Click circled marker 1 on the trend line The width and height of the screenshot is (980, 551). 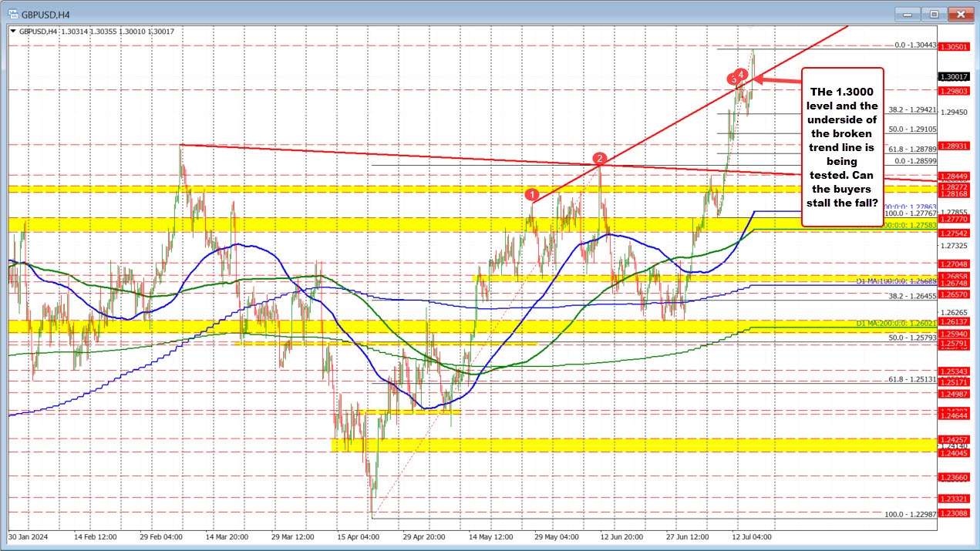click(x=532, y=195)
